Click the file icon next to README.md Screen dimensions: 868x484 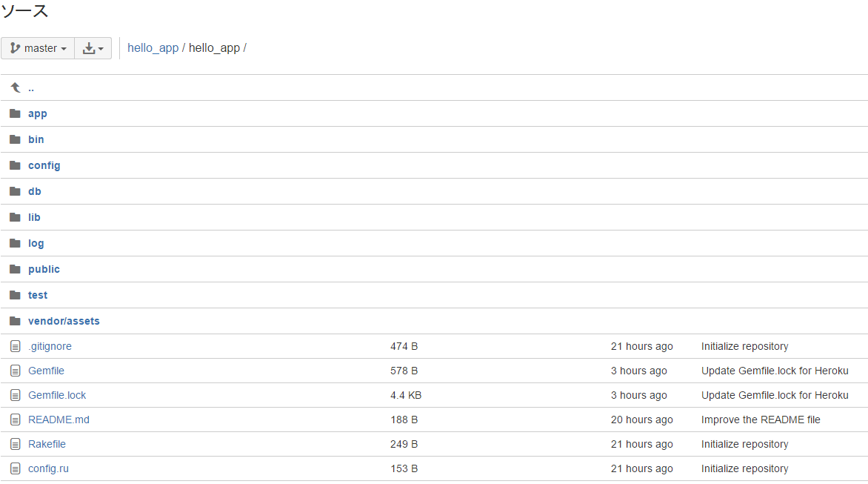click(16, 420)
